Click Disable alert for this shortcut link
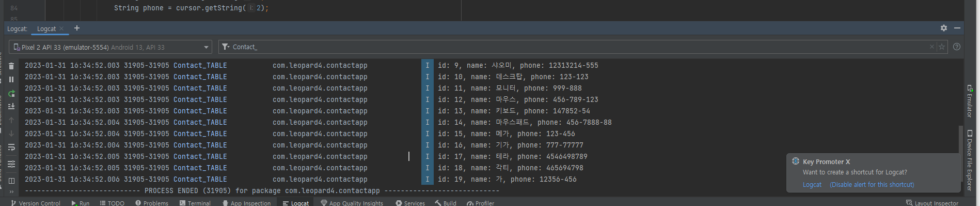 [872, 185]
